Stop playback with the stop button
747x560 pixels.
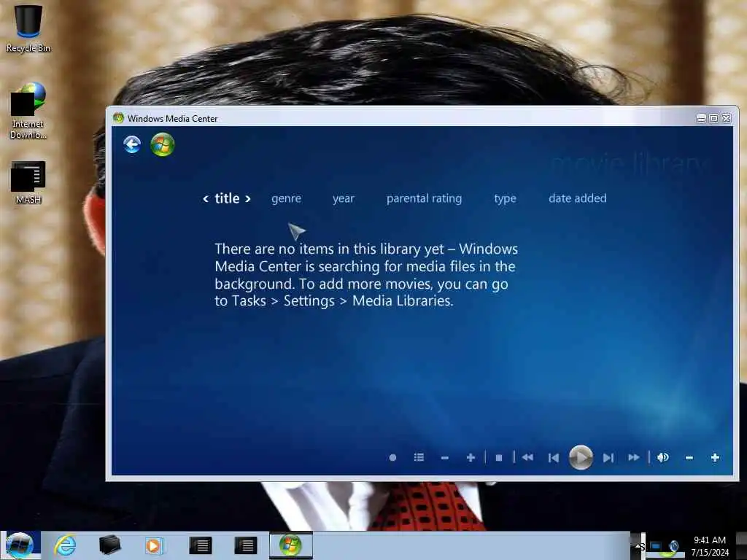(x=499, y=458)
